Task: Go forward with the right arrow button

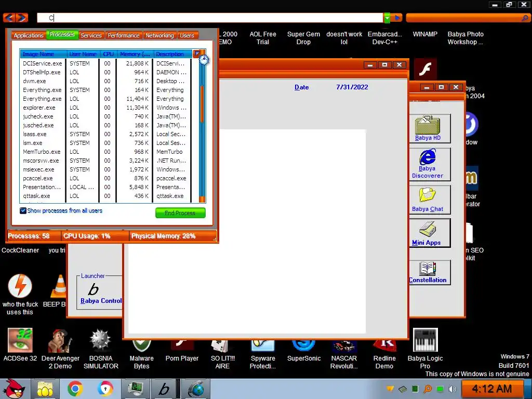Action: point(22,18)
